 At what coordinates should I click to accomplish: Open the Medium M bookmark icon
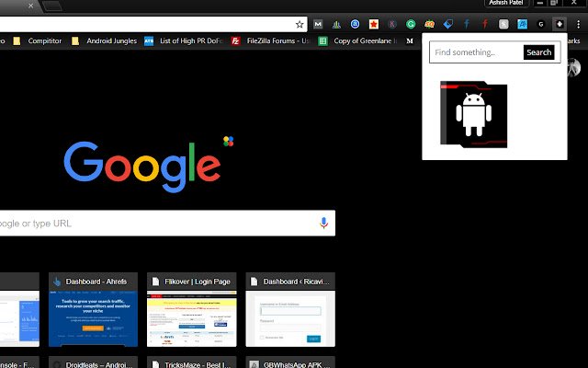(x=410, y=40)
